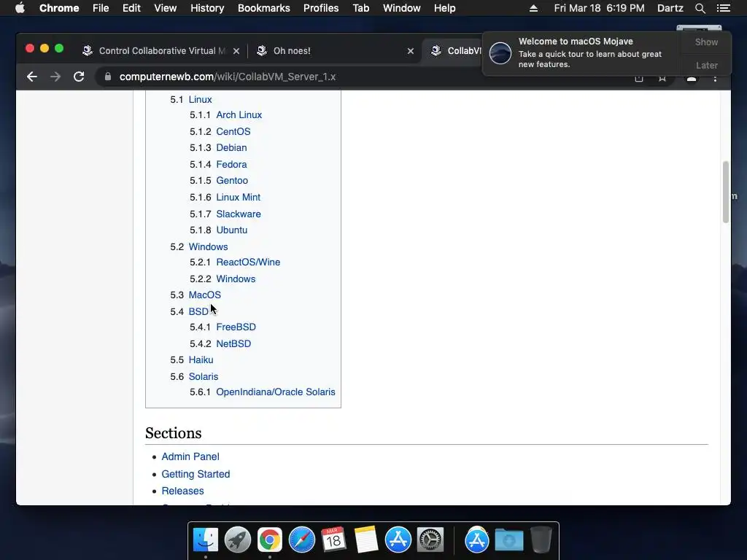The height and width of the screenshot is (560, 747).
Task: Open the Gentoo contents link
Action: pyautogui.click(x=232, y=181)
